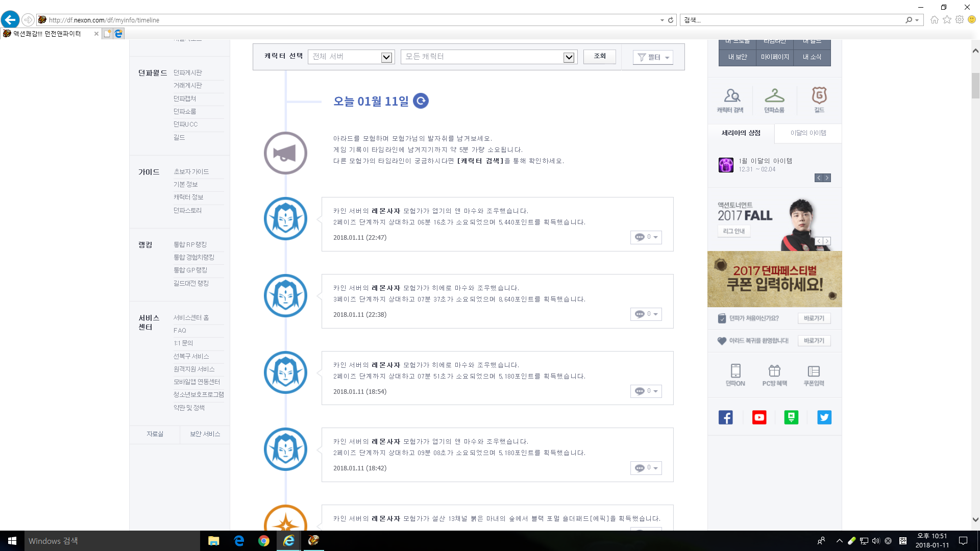
Task: Open the 내 보안 menu item
Action: click(x=737, y=57)
